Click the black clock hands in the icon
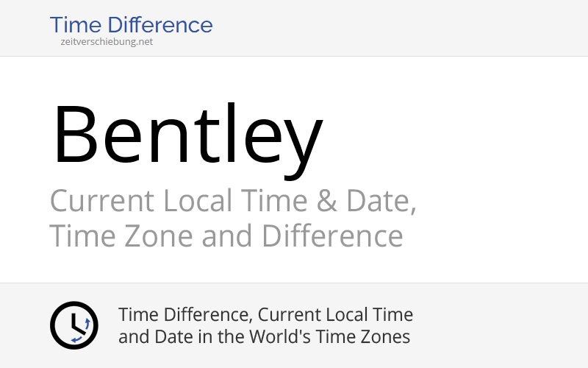 78,323
